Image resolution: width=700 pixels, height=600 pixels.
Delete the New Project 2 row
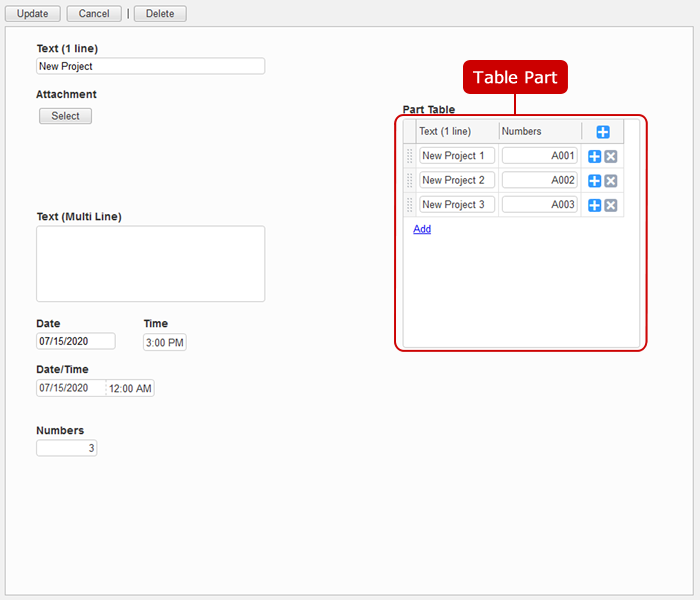[611, 181]
